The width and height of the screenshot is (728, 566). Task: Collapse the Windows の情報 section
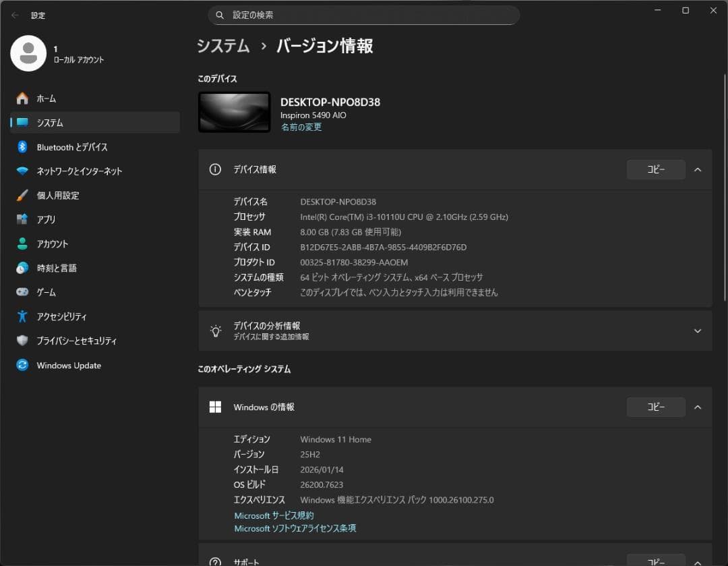[x=698, y=407]
